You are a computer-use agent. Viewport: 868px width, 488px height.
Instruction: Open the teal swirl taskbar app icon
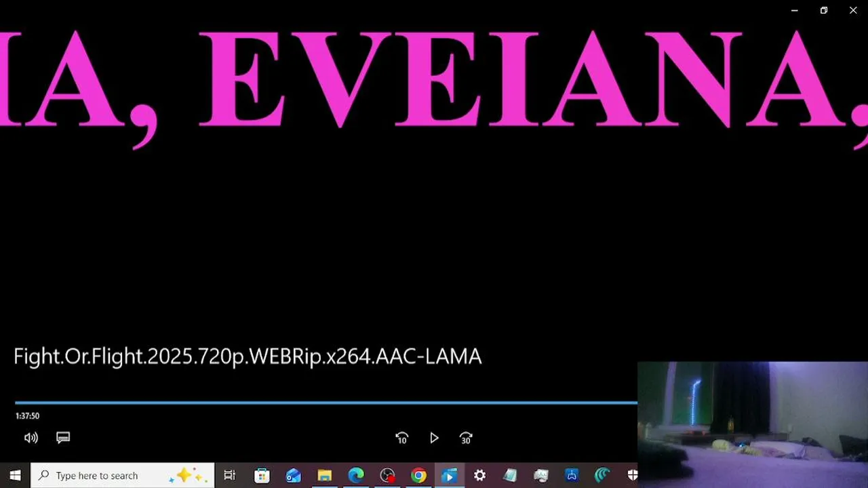coord(602,476)
